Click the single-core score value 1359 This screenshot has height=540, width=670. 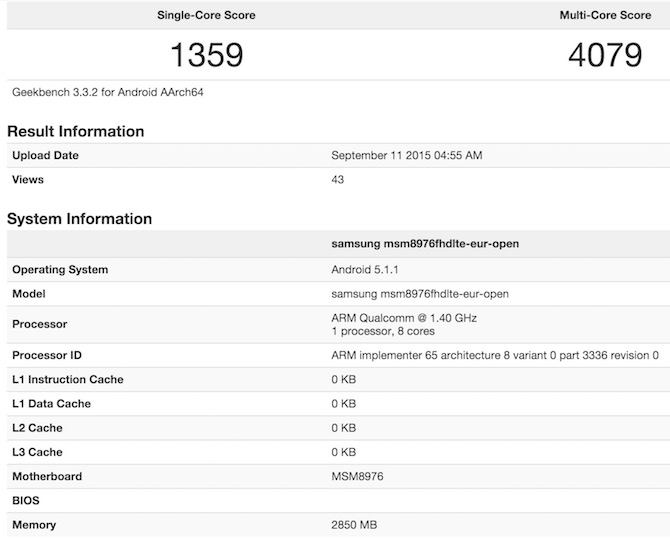coord(206,53)
